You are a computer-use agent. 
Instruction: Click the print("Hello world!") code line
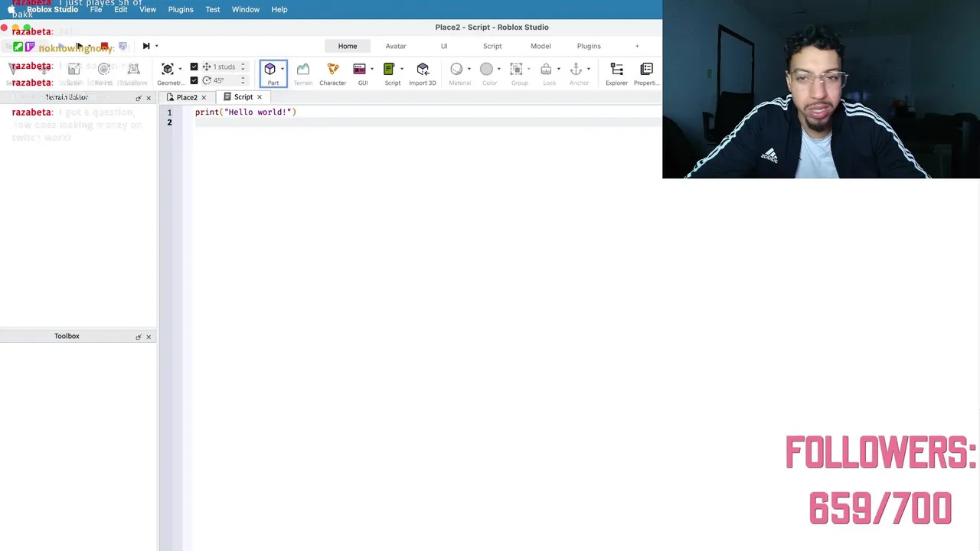point(246,112)
